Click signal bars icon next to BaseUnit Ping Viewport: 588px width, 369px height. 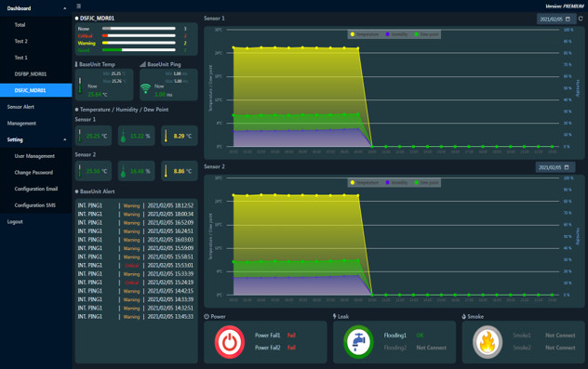[142, 64]
